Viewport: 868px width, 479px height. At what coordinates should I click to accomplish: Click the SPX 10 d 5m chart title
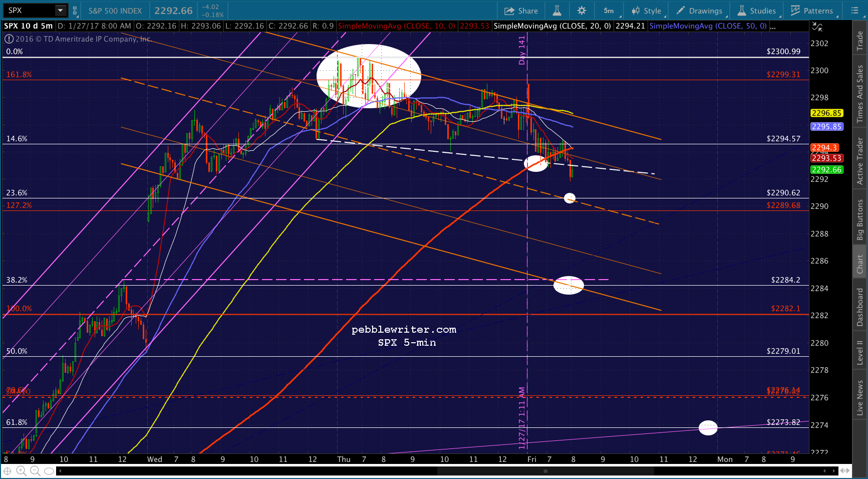coord(29,26)
